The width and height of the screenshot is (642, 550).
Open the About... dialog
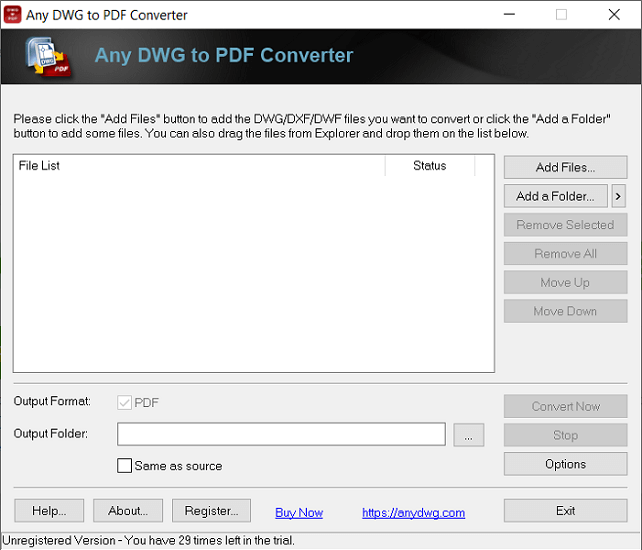[128, 511]
